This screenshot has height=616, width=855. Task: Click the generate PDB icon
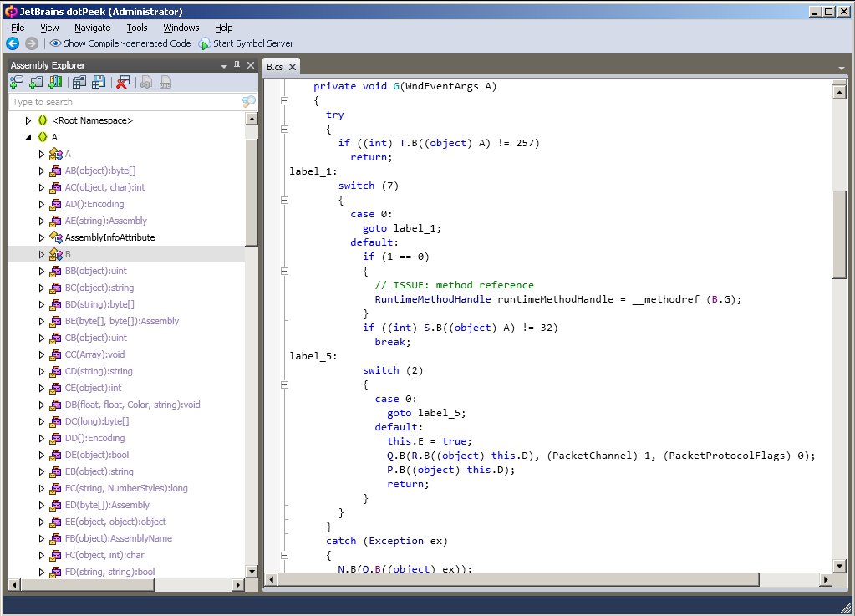tap(165, 82)
